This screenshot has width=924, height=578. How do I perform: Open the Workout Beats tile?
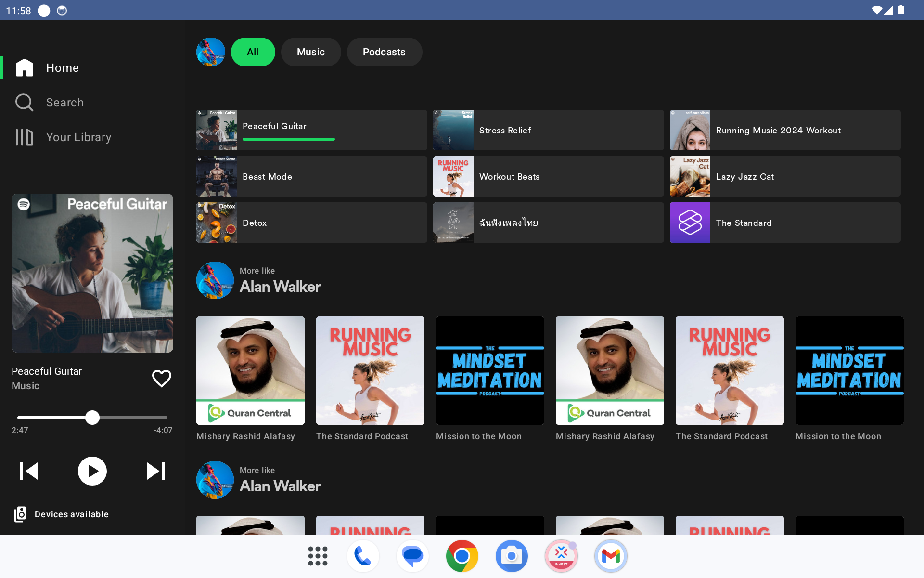tap(548, 176)
